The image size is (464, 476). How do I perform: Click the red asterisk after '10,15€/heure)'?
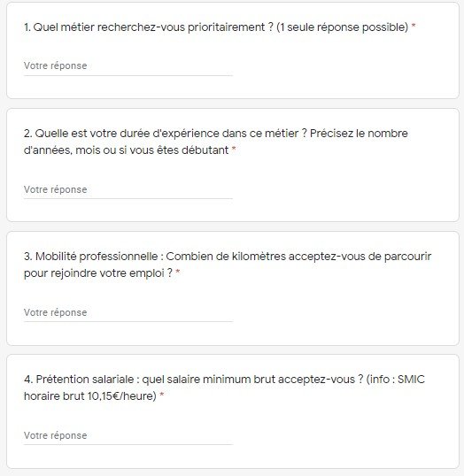[162, 395]
